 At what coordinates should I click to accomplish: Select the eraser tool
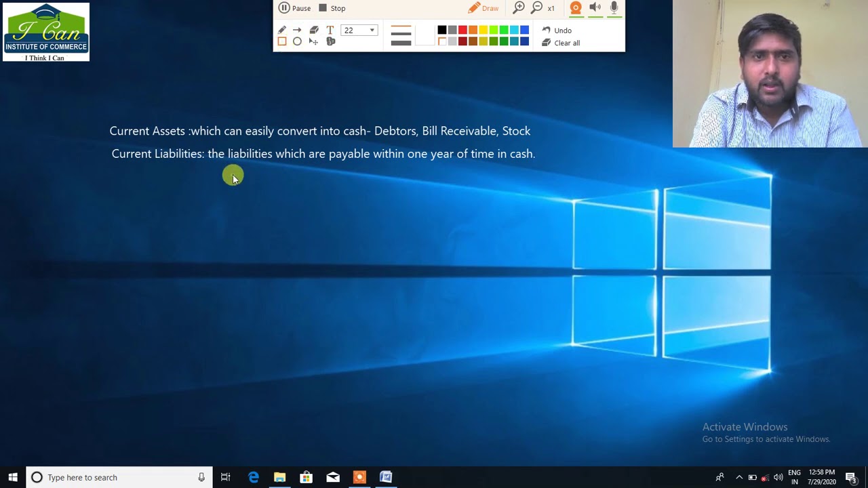(314, 30)
